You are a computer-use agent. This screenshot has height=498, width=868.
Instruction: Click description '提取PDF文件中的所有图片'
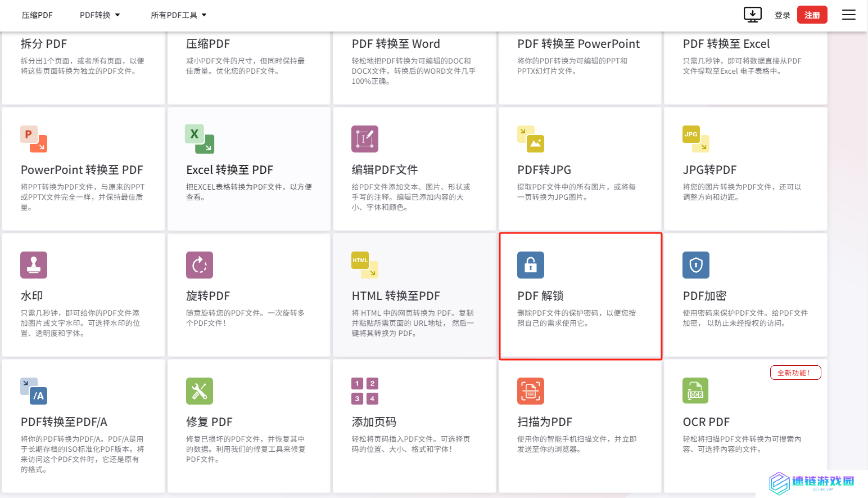pyautogui.click(x=576, y=192)
